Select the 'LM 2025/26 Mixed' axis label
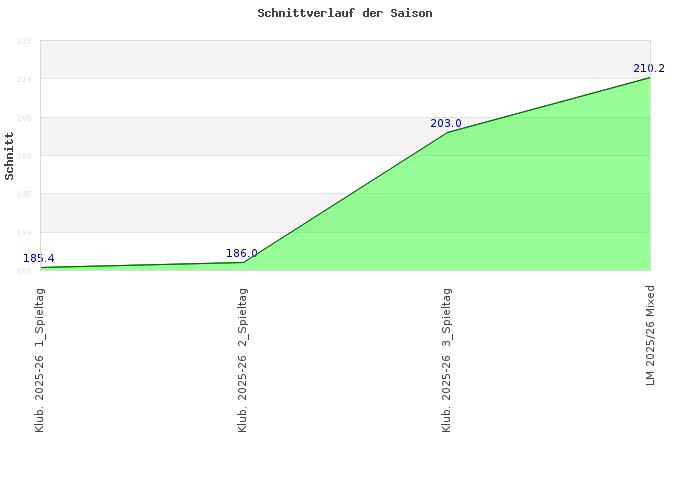The width and height of the screenshot is (690, 500). (x=650, y=335)
